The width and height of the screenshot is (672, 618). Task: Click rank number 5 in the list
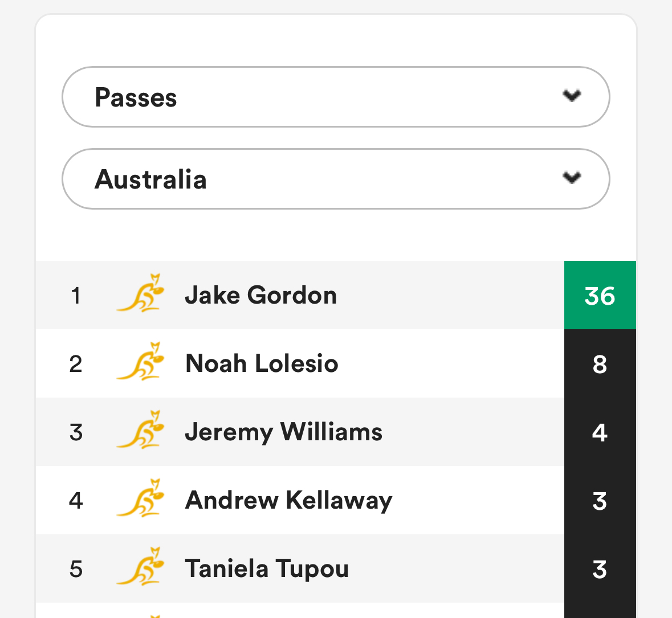76,570
